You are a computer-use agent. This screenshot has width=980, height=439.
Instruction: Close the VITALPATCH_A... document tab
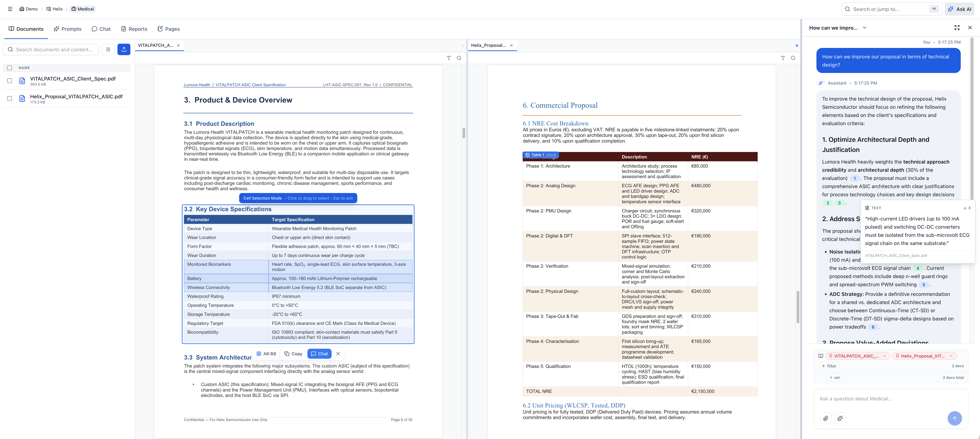point(178,45)
